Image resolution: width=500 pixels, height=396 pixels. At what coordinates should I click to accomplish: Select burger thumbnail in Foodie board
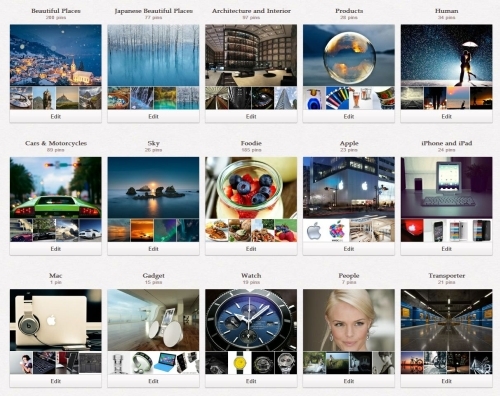pos(239,230)
